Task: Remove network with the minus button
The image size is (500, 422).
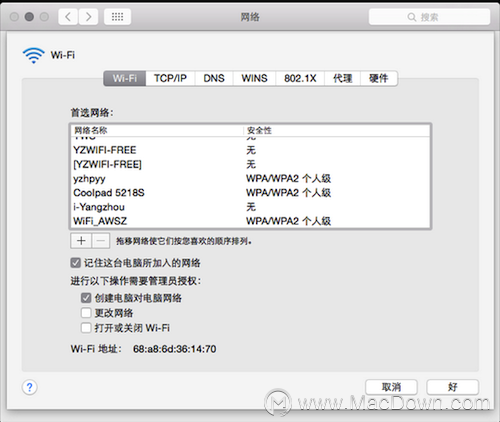Action: coord(101,241)
